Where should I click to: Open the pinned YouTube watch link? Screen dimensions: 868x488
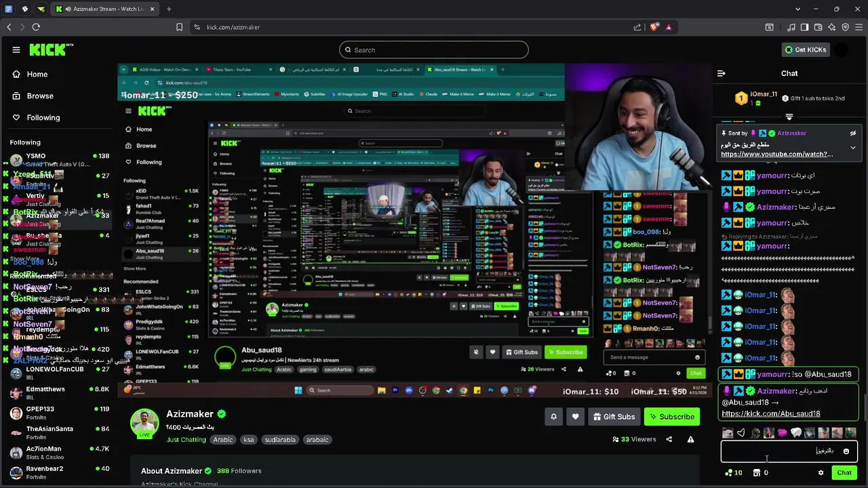pos(777,155)
